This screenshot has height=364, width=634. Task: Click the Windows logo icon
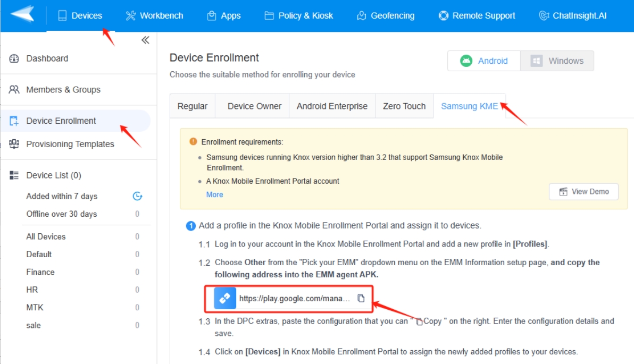pos(537,61)
